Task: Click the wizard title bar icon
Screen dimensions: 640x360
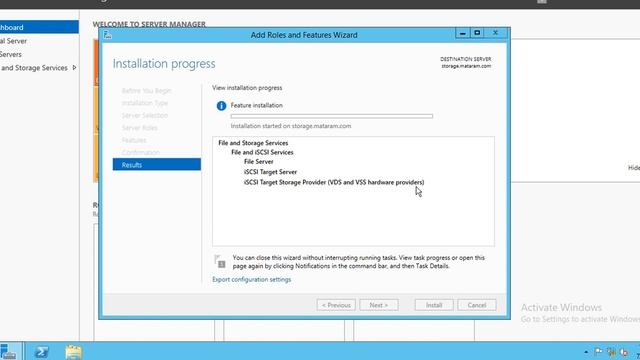Action: [108, 35]
